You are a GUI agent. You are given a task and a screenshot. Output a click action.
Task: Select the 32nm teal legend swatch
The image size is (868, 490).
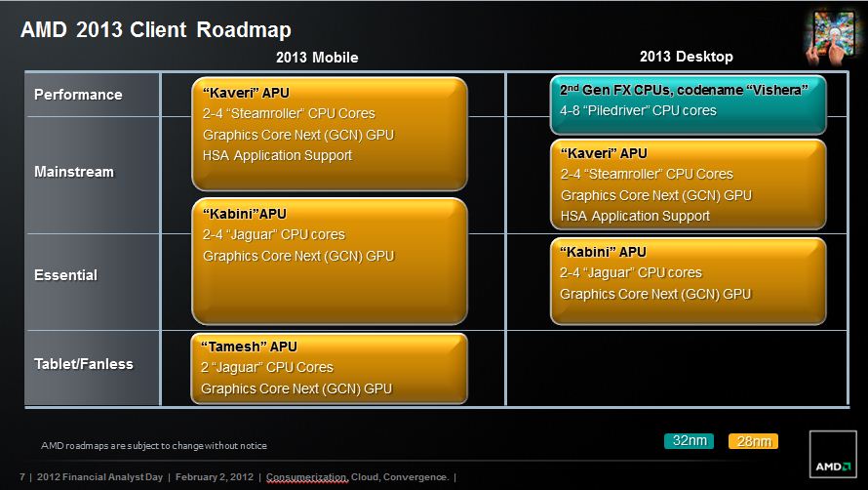[x=690, y=441]
